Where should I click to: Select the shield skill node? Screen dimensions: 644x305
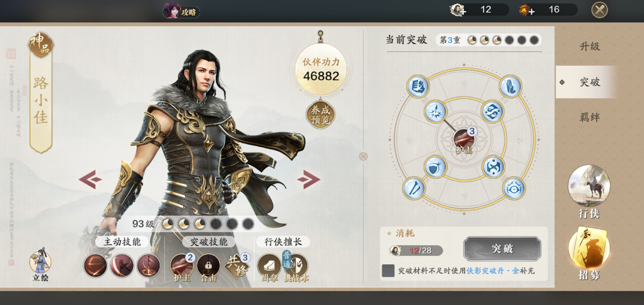(x=435, y=167)
